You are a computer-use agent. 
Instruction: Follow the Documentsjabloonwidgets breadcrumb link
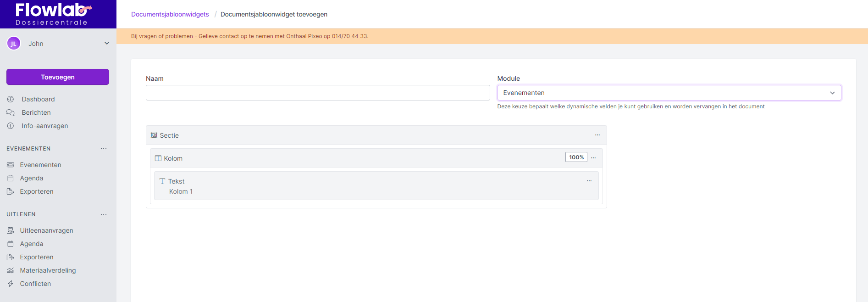(170, 14)
